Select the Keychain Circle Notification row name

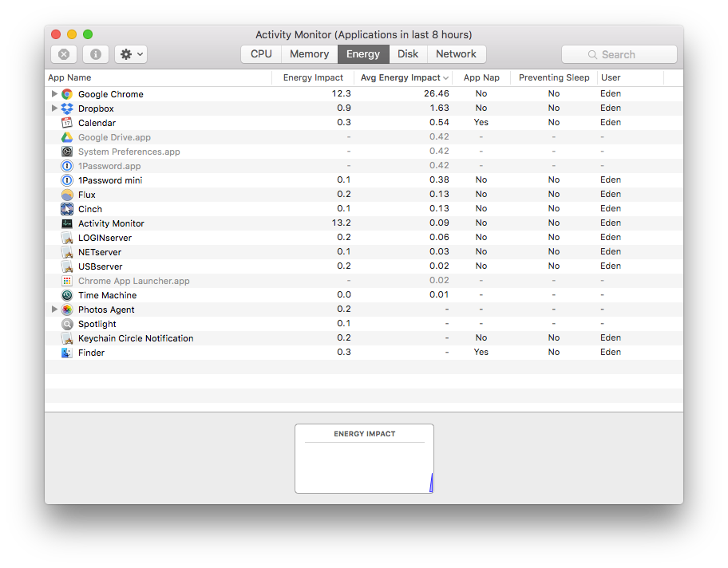pos(136,338)
